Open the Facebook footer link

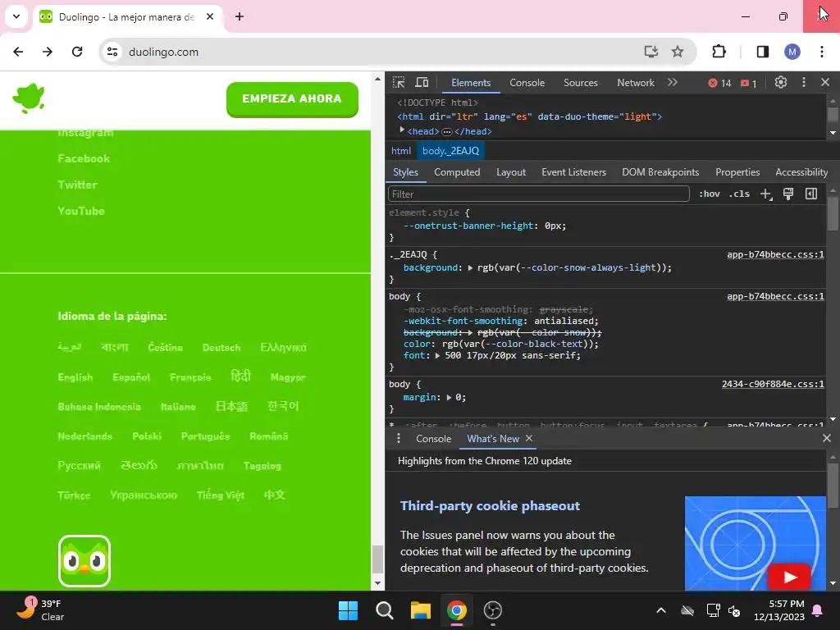point(84,158)
